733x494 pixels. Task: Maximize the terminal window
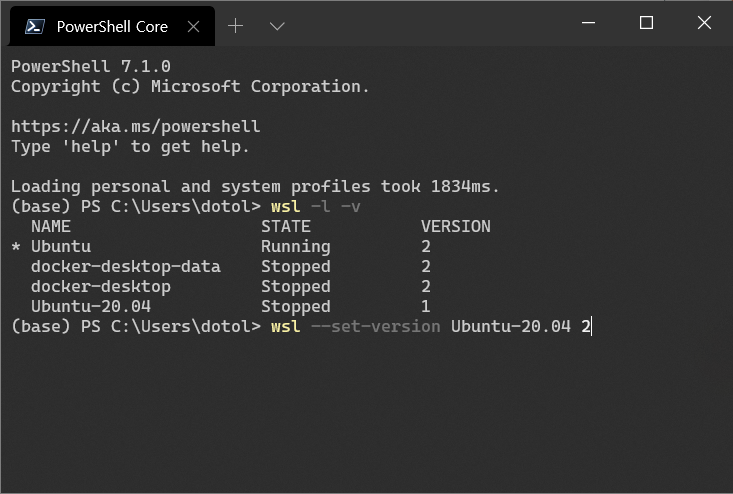(647, 22)
